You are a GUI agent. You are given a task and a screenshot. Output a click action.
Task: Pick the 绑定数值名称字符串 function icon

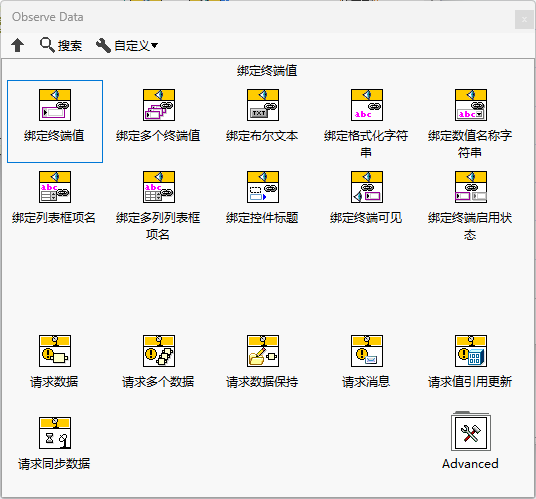click(x=471, y=105)
